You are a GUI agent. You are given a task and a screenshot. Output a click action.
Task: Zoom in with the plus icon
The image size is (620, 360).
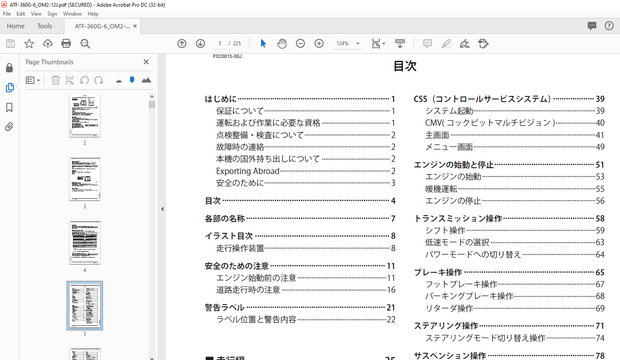(319, 44)
